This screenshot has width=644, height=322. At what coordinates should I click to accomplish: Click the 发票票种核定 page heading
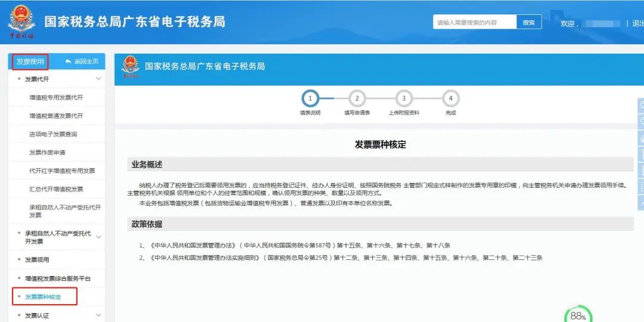point(380,144)
